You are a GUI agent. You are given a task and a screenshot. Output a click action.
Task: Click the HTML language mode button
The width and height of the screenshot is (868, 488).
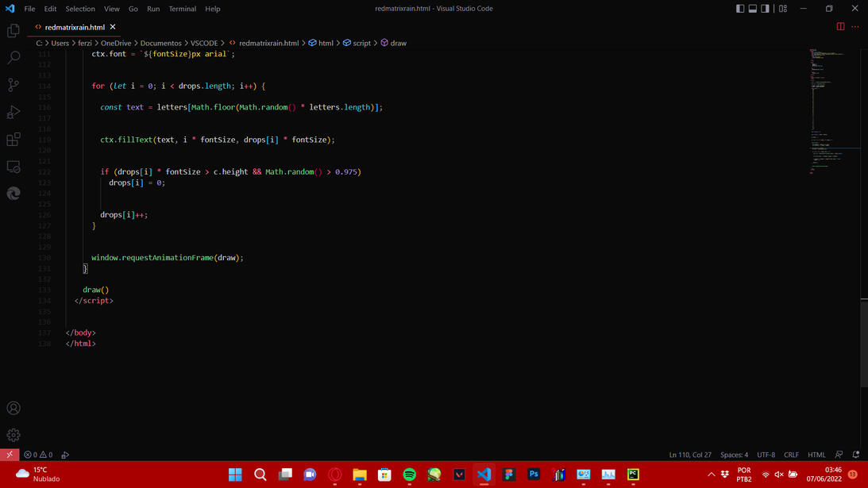816,455
